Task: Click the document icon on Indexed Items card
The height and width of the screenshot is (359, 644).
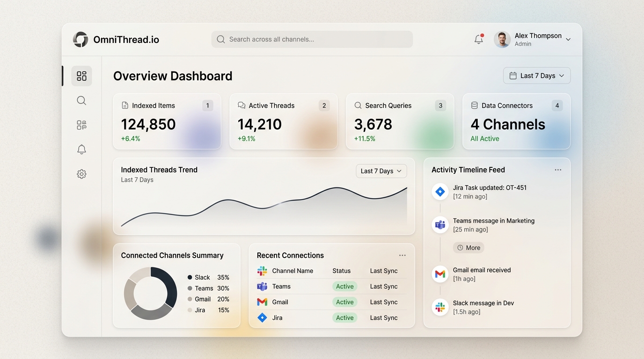Action: pyautogui.click(x=125, y=106)
